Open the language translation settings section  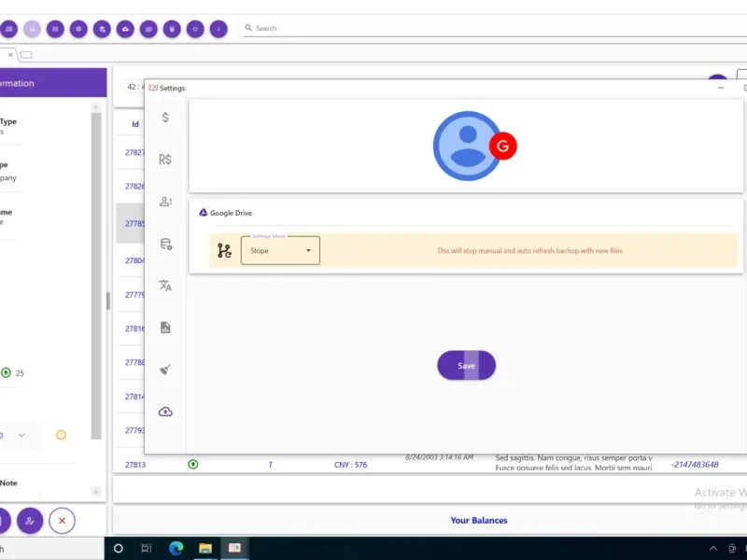(165, 286)
